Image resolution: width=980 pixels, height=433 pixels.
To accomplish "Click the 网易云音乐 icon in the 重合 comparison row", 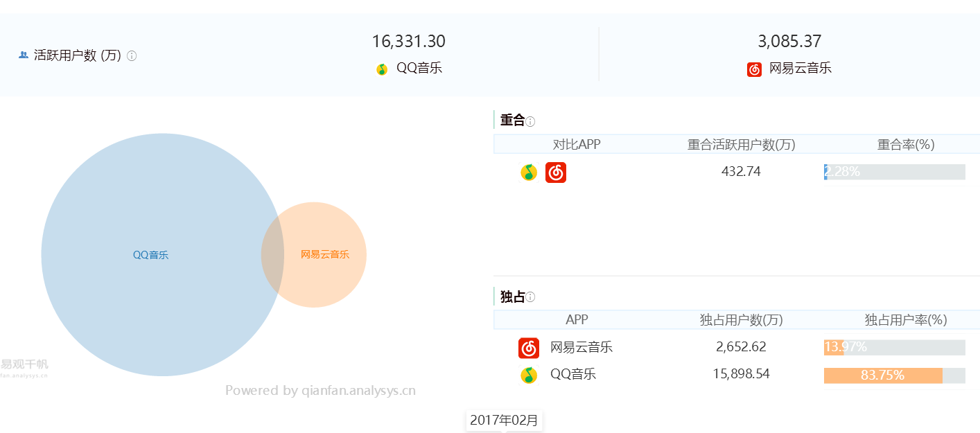I will pos(556,172).
